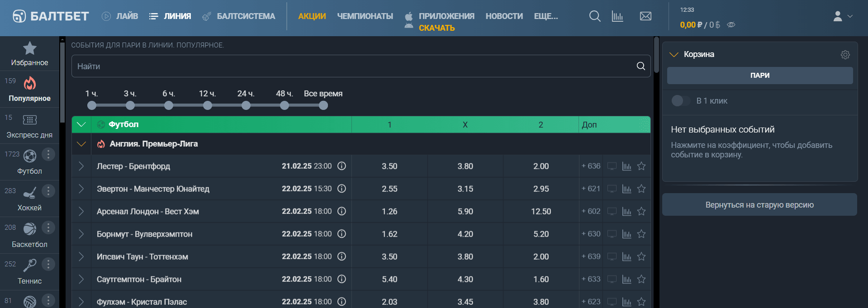The height and width of the screenshot is (308, 868).
Task: Open betslip settings gear
Action: click(x=845, y=55)
